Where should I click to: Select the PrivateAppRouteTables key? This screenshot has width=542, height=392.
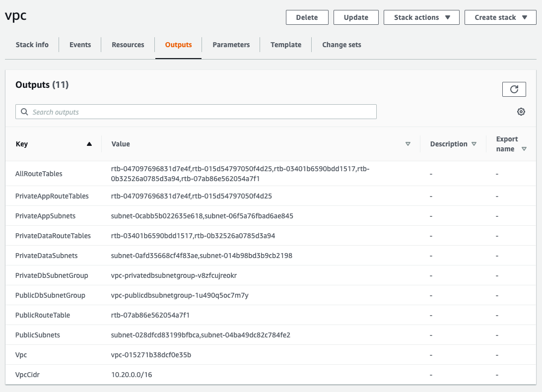tap(52, 196)
